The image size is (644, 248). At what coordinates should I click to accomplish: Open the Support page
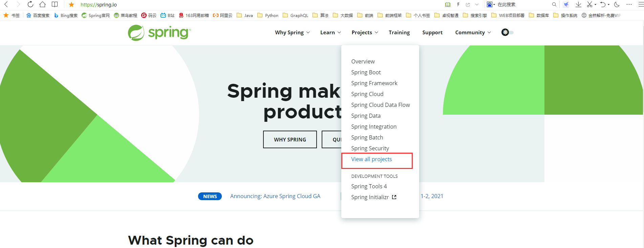click(x=432, y=32)
